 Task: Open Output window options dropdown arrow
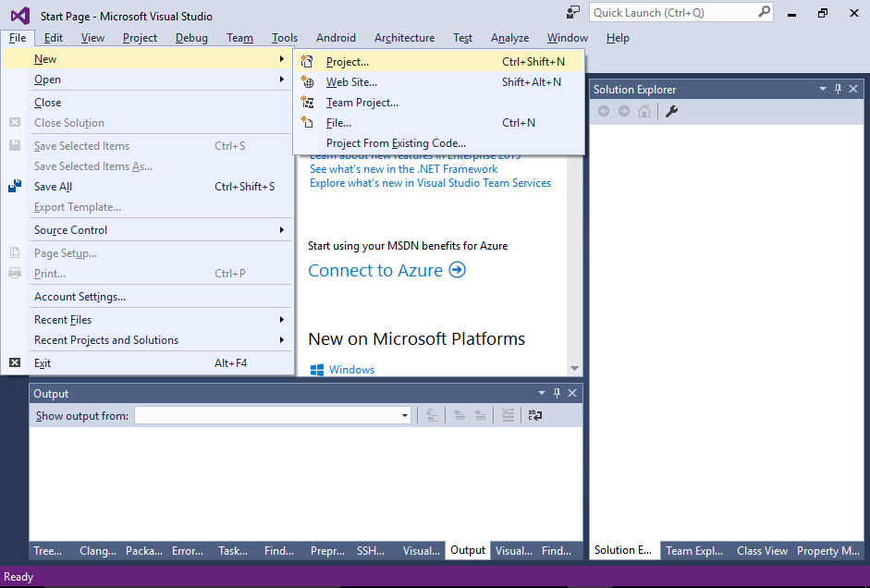pyautogui.click(x=542, y=393)
